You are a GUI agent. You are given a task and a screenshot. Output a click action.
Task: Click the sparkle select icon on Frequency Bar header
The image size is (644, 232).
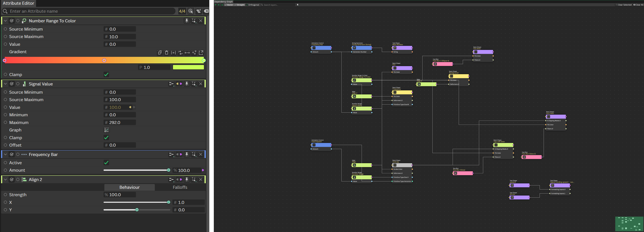click(194, 155)
